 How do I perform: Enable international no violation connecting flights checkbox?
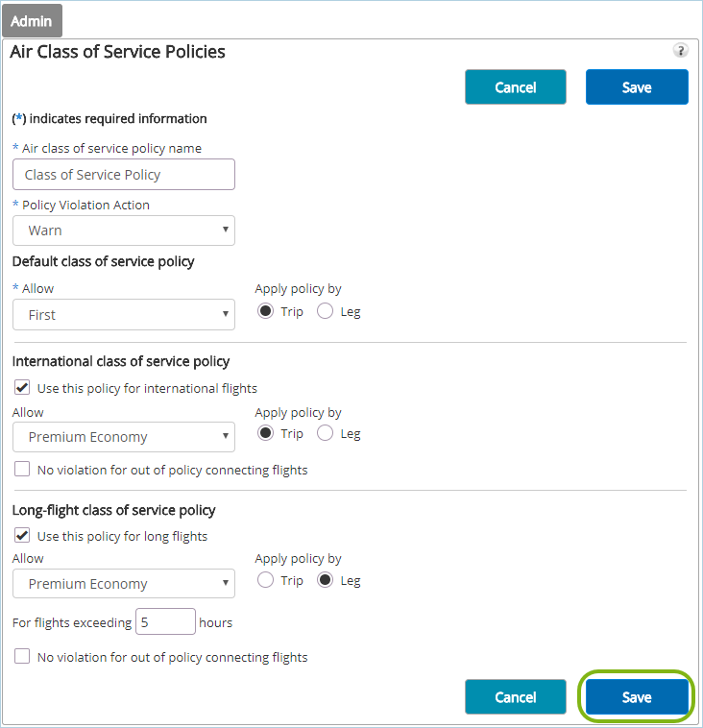[22, 469]
